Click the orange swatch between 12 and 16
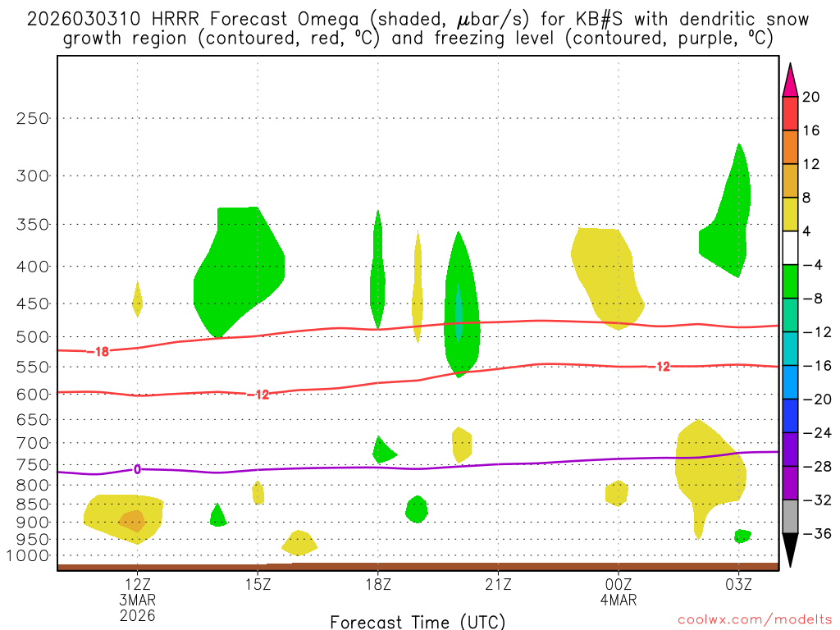The height and width of the screenshot is (630, 840). [x=790, y=148]
